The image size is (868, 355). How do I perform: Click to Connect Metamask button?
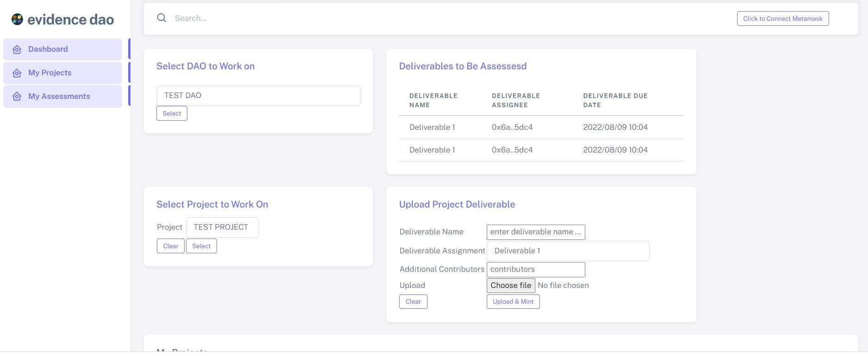783,18
